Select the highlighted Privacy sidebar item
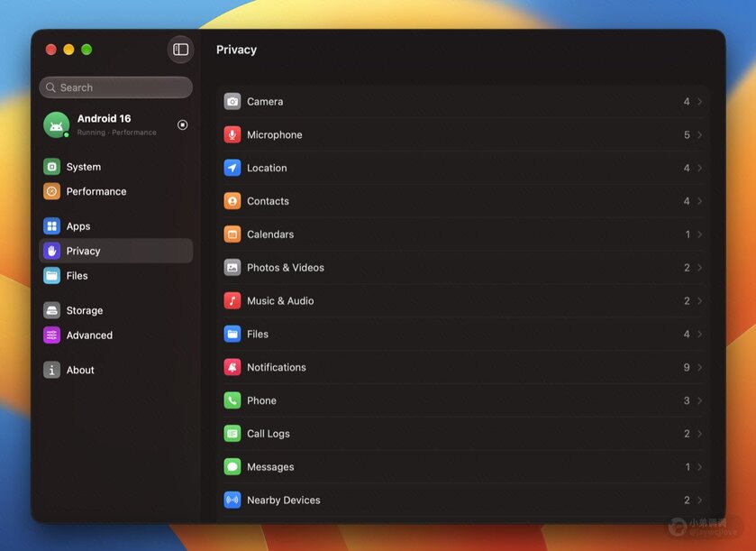The height and width of the screenshot is (551, 756). click(x=115, y=251)
